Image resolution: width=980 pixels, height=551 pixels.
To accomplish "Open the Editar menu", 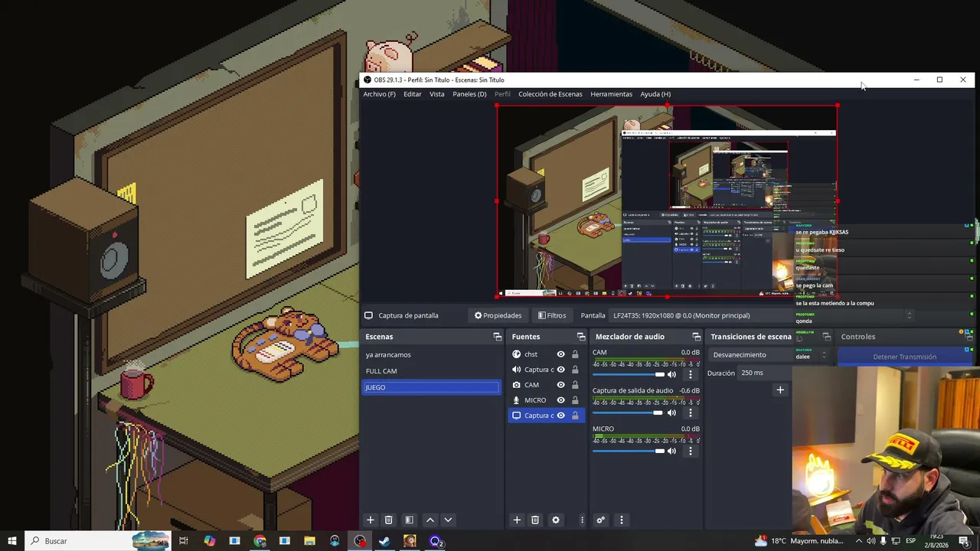I will [413, 94].
